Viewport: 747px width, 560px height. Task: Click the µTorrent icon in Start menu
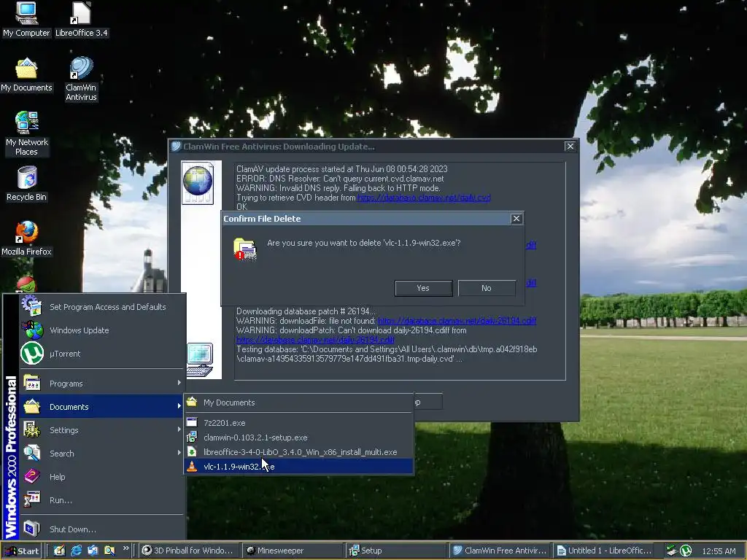32,354
